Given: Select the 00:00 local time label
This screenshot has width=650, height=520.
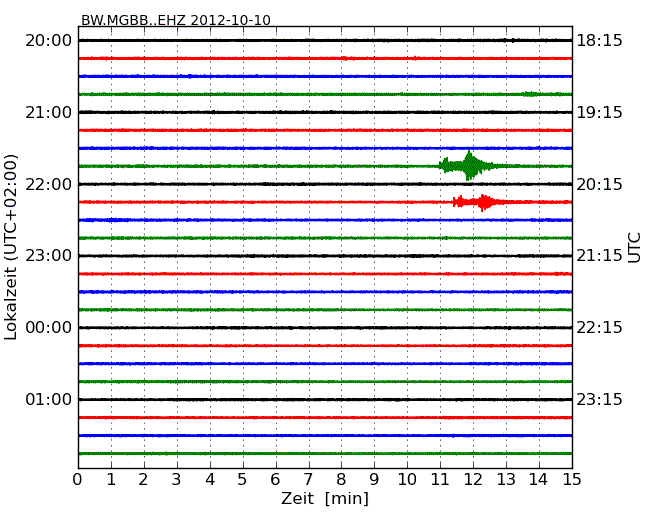Looking at the screenshot, I should pyautogui.click(x=49, y=328).
